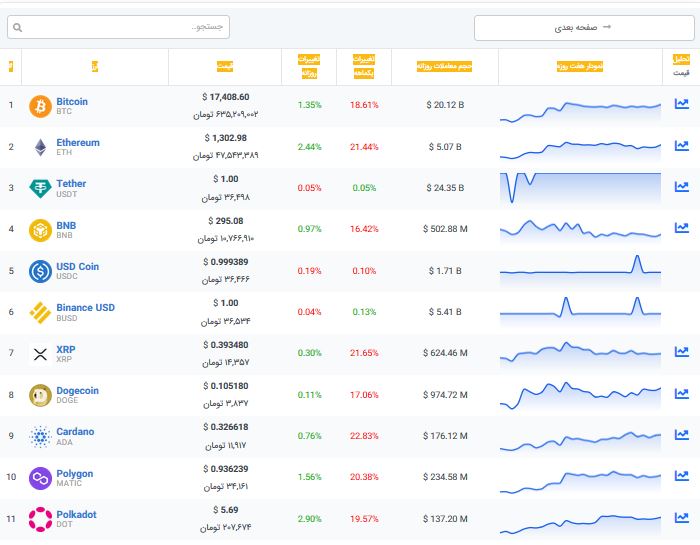The height and width of the screenshot is (545, 700).
Task: Click the USD Coin price $ 0.999389
Action: pyautogui.click(x=225, y=262)
